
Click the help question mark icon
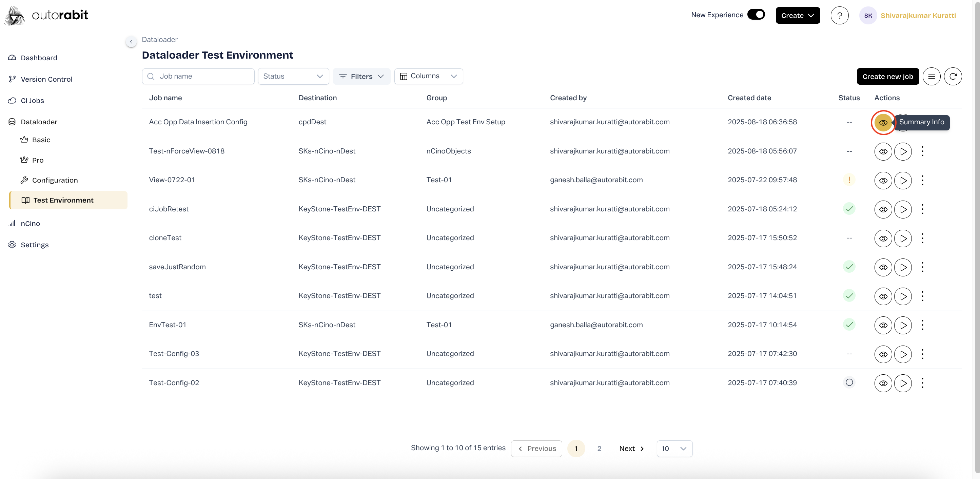(839, 16)
